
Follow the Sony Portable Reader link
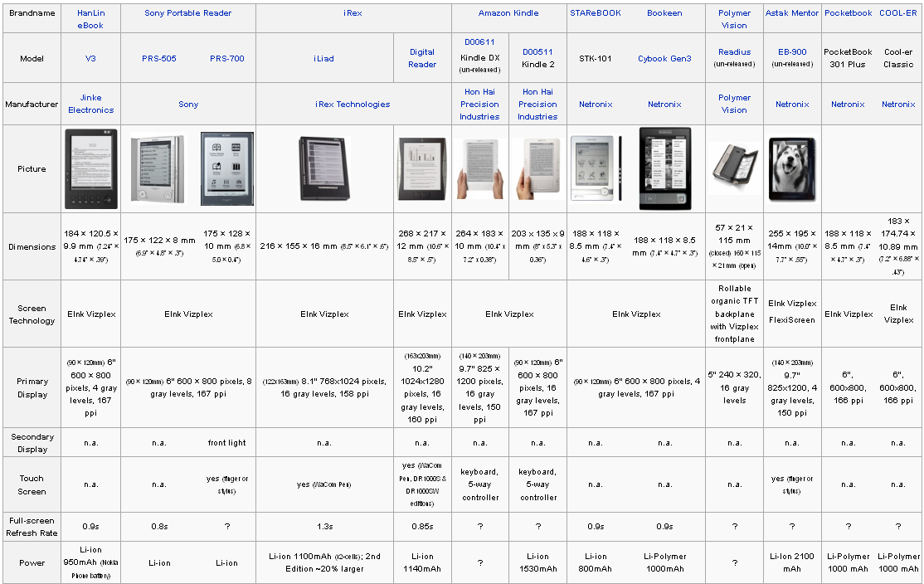tap(187, 13)
